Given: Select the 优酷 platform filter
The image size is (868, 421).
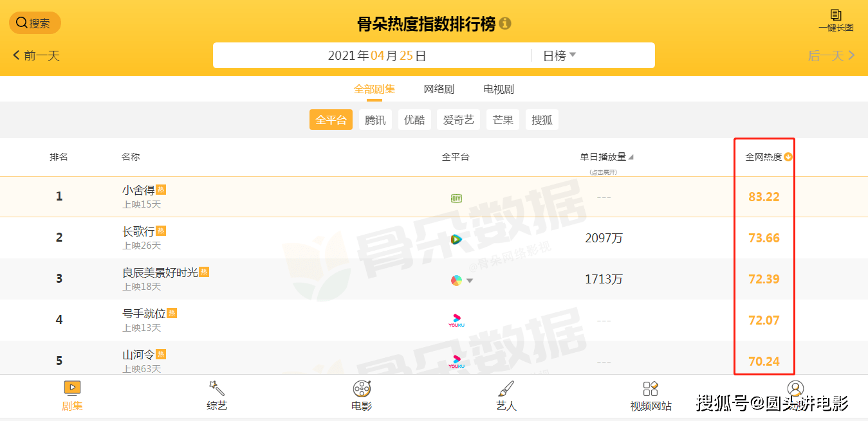Looking at the screenshot, I should click(414, 120).
